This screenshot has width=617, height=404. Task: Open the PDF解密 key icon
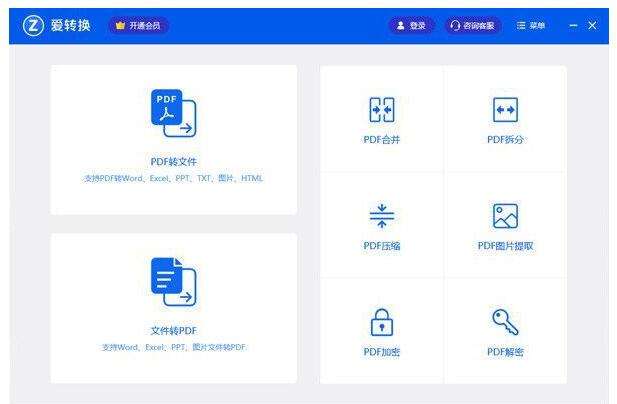pos(505,322)
